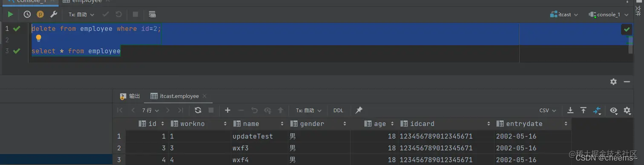Image resolution: width=644 pixels, height=165 pixels.
Task: Click the editor toolbar rollback arrow
Action: (x=119, y=14)
